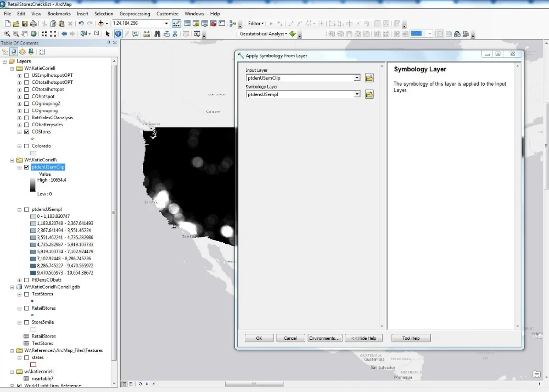Turn on COhotspot layer checkbox
The width and height of the screenshot is (549, 392).
[x=26, y=97]
